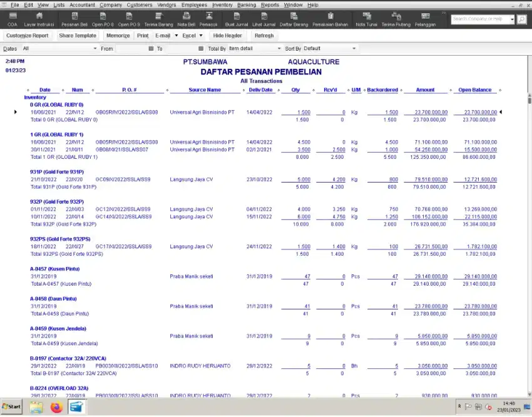
Task: Click Share Template button
Action: point(78,36)
